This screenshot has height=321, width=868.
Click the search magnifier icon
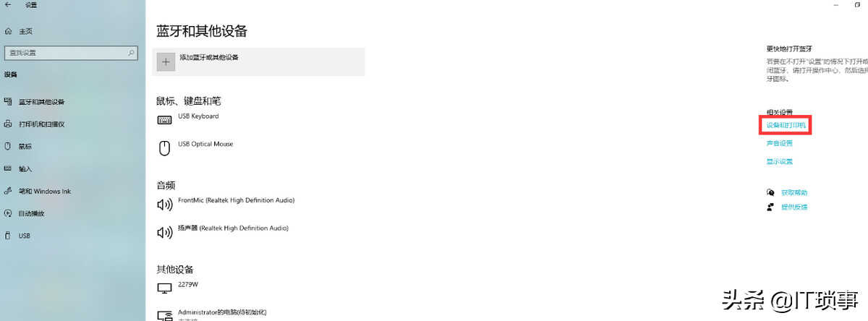[132, 53]
